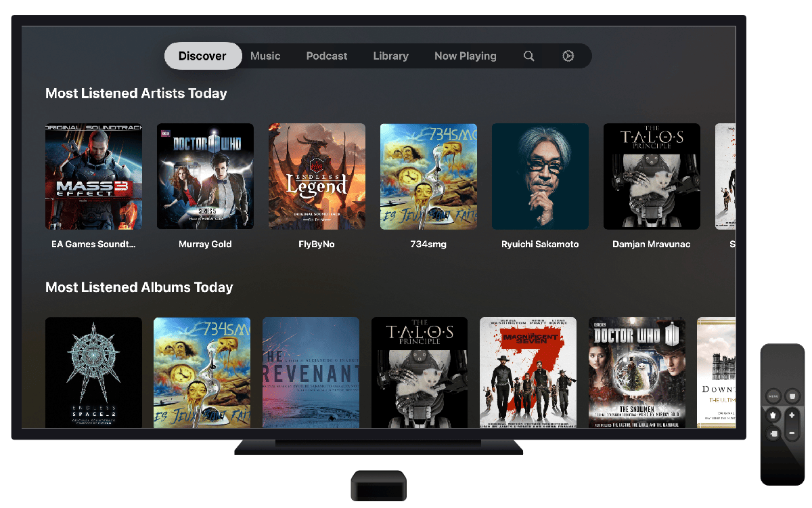Tap the MENU button on the remote
The width and height of the screenshot is (812, 508).
[x=773, y=396]
